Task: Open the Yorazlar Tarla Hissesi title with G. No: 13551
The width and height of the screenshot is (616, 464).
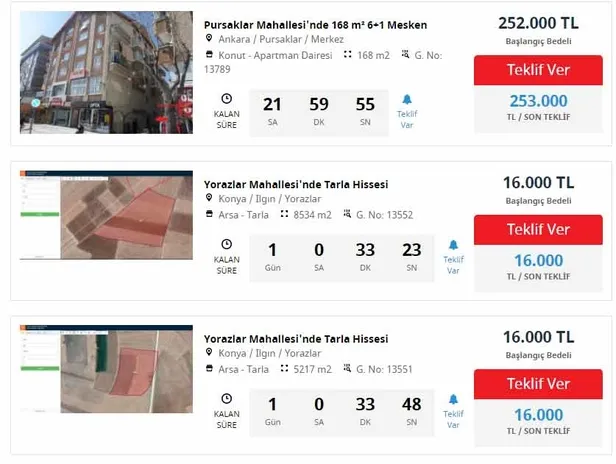Action: 296,339
